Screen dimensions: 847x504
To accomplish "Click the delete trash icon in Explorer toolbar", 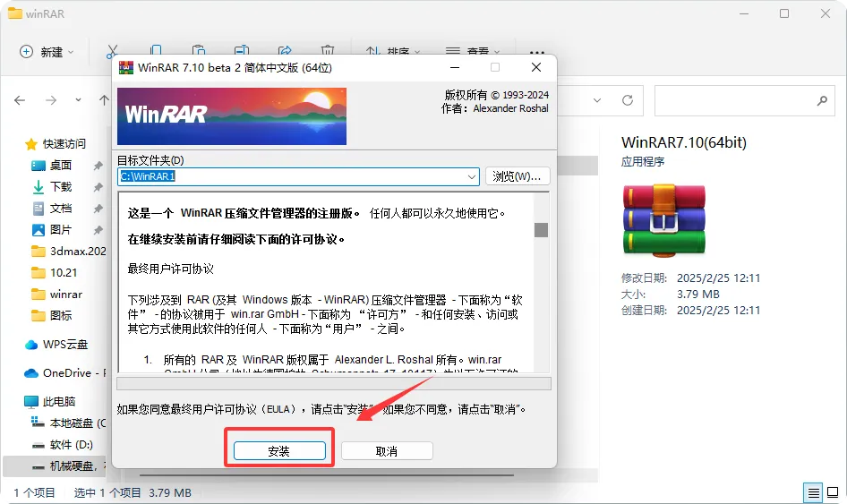I will (x=328, y=51).
